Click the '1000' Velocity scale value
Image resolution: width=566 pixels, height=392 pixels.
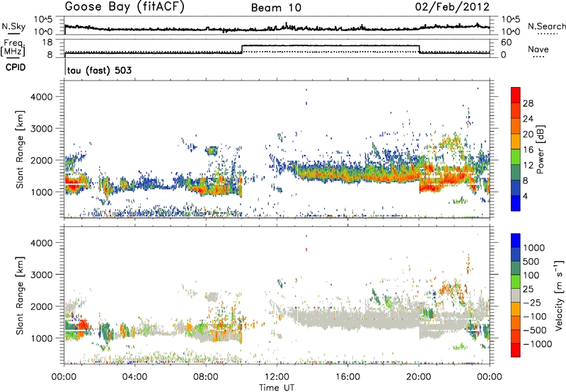(x=534, y=248)
